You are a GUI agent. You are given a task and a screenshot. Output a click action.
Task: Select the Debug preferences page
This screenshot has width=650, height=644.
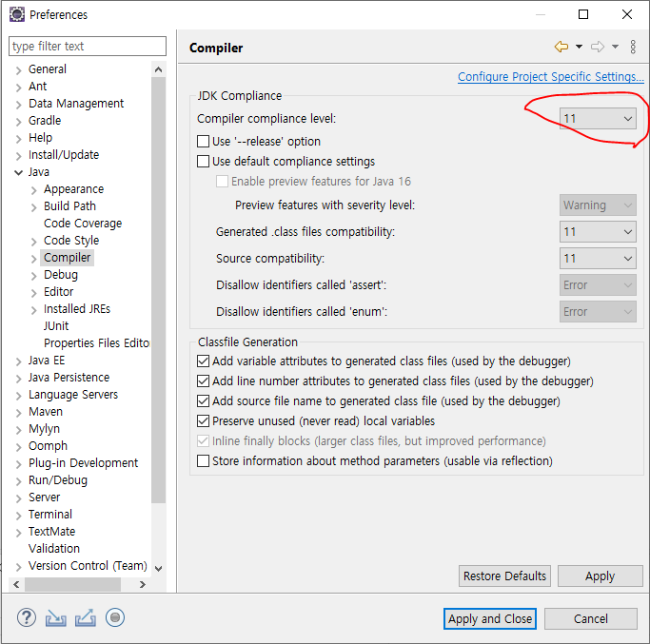click(x=61, y=275)
